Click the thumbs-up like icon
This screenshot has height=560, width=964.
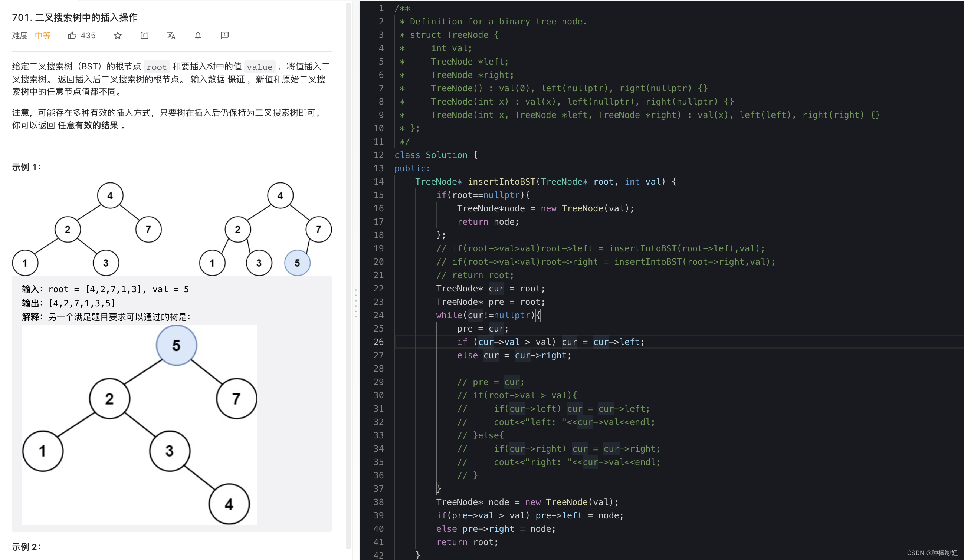point(72,36)
